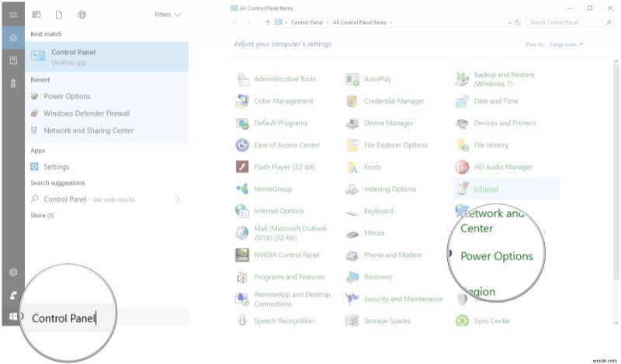
Task: Filter search results by Apps icon
Action: click(36, 15)
